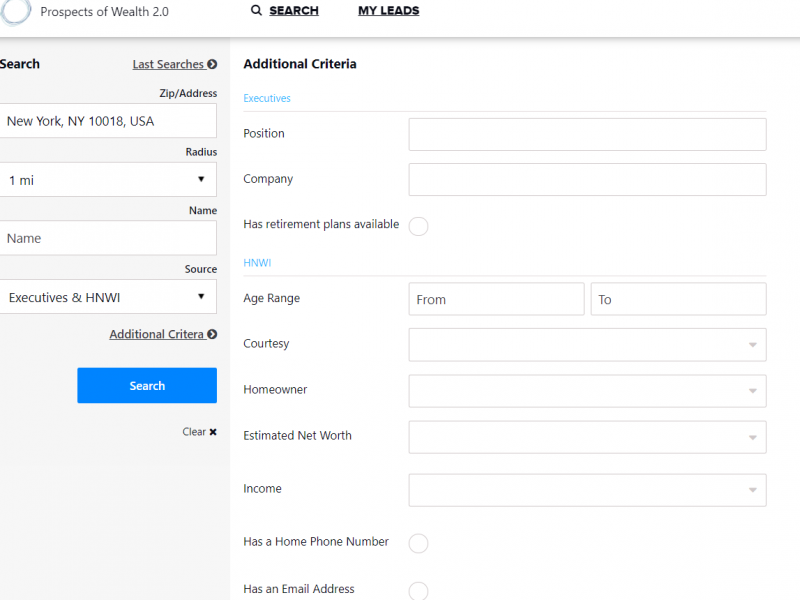Screen dimensions: 800x600
Task: Go to the MY LEADS tab
Action: pos(388,11)
